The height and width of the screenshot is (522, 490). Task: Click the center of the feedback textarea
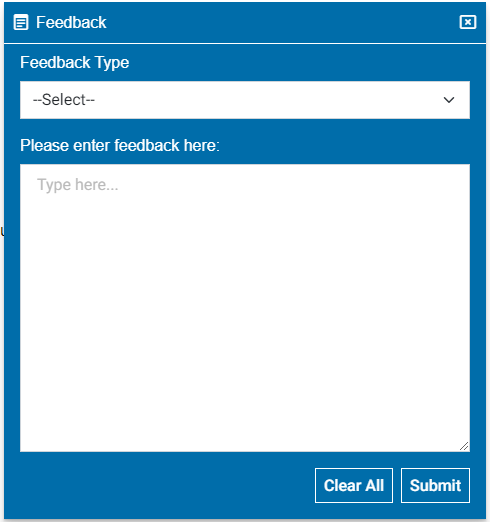pos(245,308)
